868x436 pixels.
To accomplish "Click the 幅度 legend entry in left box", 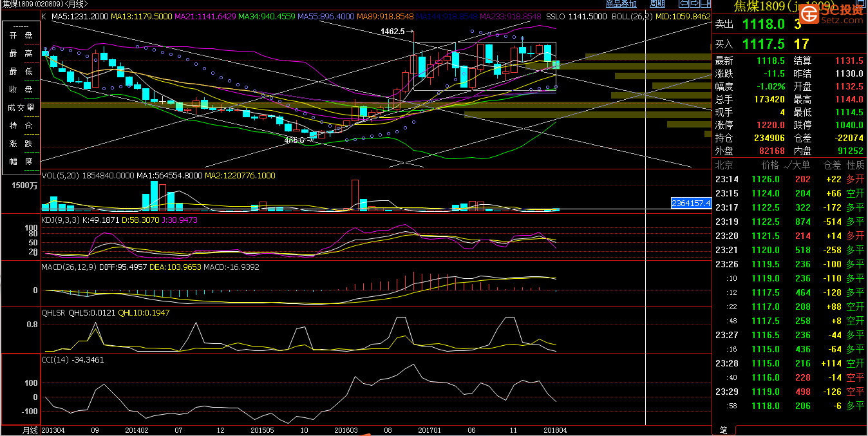I will click(21, 161).
